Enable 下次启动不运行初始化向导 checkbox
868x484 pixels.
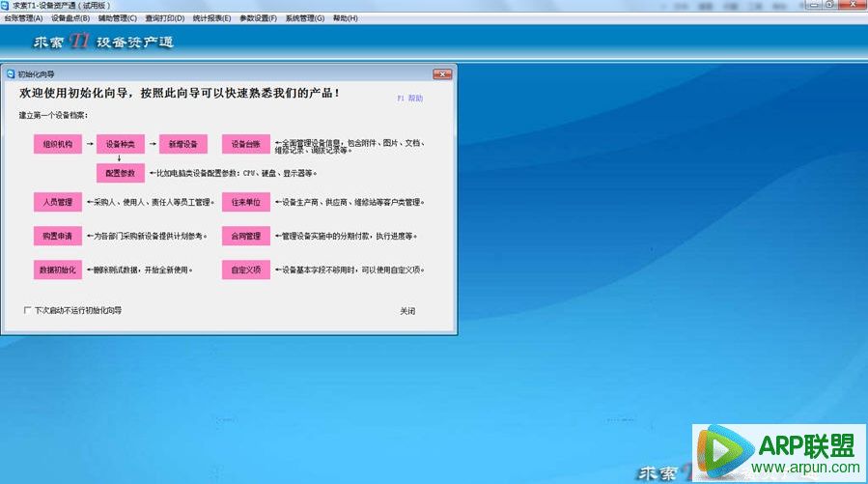click(x=27, y=310)
